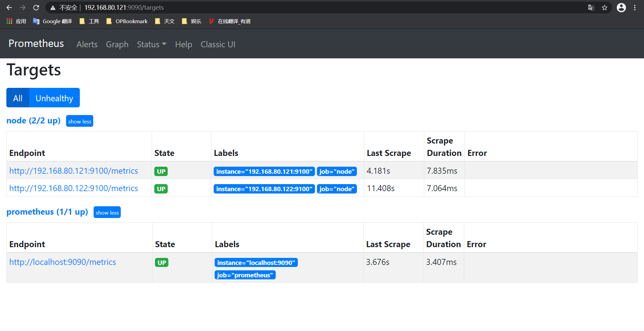
Task: Filter to Unhealthy targets
Action: coord(54,98)
